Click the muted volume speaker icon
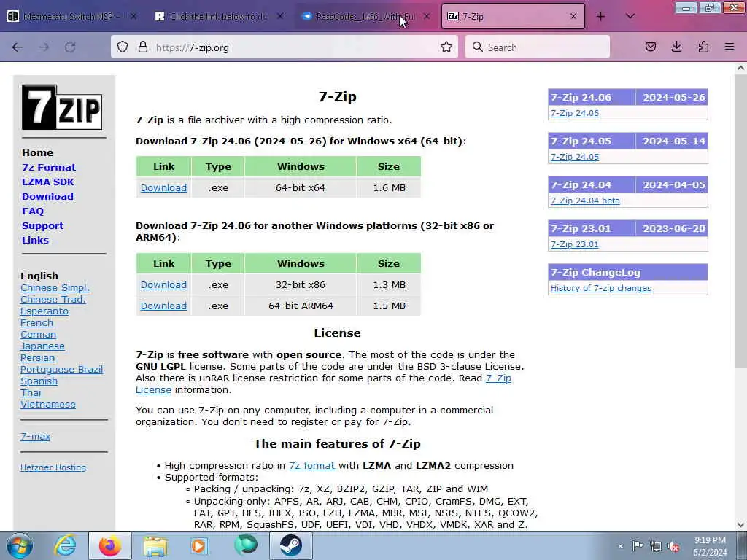The height and width of the screenshot is (560, 747). (x=673, y=546)
